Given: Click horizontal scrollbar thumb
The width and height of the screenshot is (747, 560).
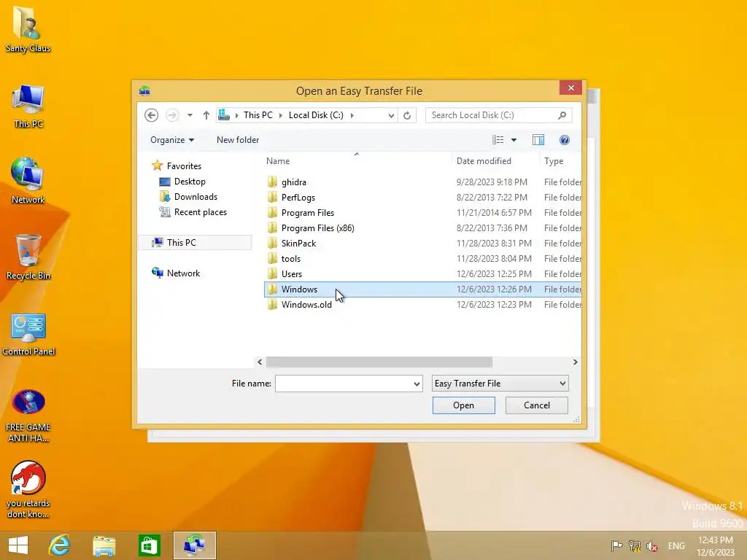Looking at the screenshot, I should [379, 362].
